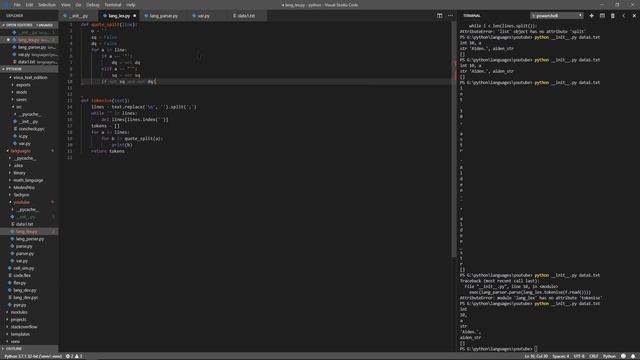This screenshot has height=360, width=640.
Task: Click the Python interpreter version status item
Action: coord(33,356)
